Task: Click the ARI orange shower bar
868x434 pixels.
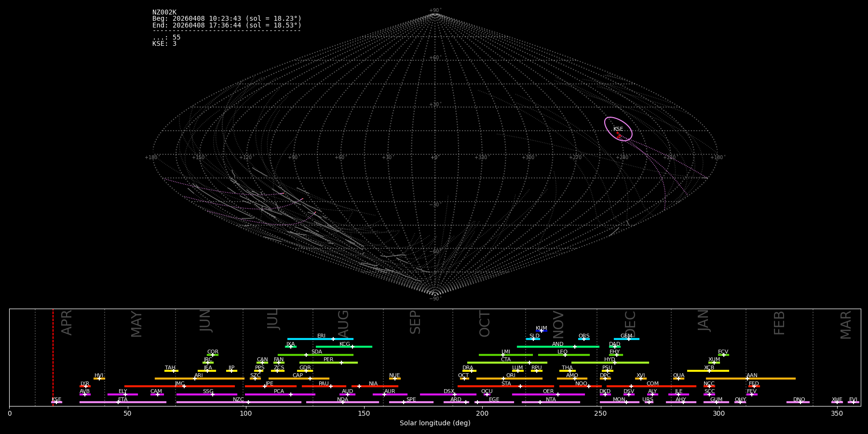Action: coord(200,379)
